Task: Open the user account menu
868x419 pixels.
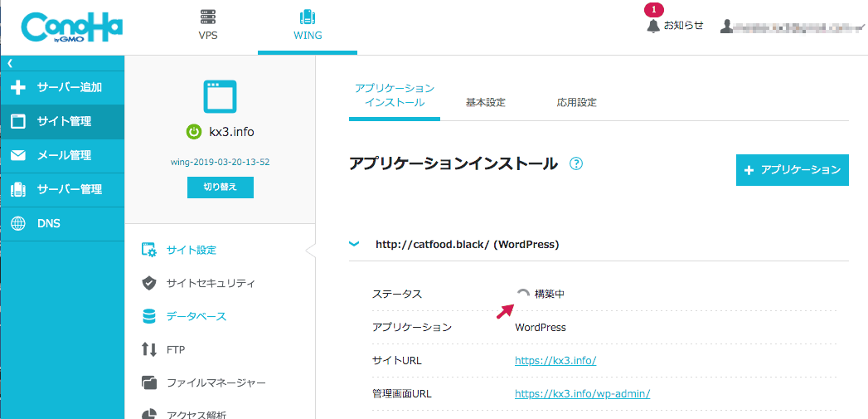Action: (793, 26)
